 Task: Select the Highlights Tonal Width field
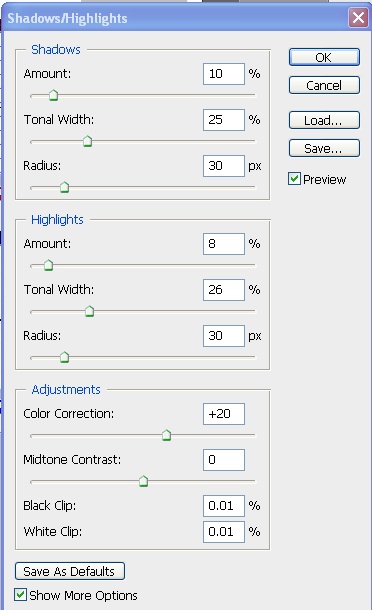pyautogui.click(x=224, y=290)
